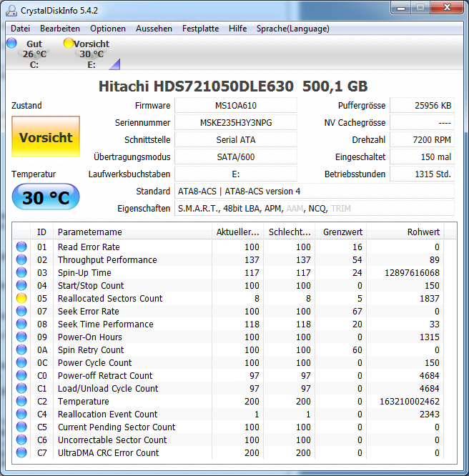
Task: Click status icon of UltraDMA CRC Error Count
Action: (21, 452)
